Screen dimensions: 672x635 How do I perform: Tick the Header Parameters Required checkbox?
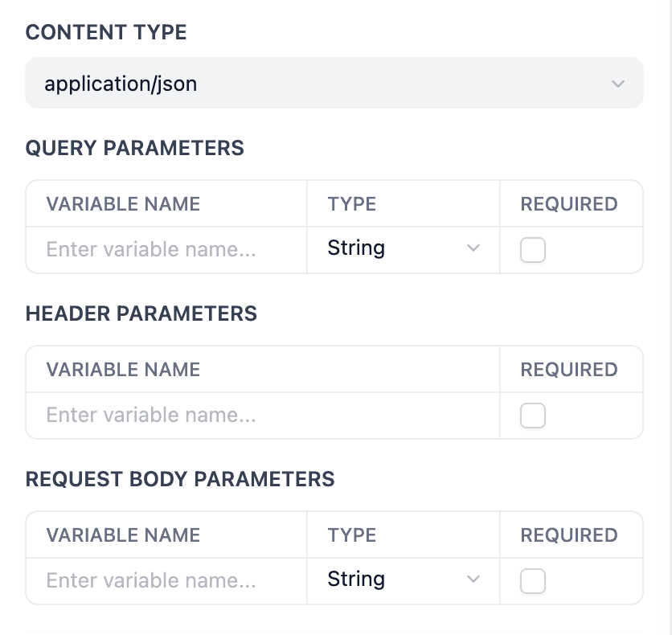533,416
